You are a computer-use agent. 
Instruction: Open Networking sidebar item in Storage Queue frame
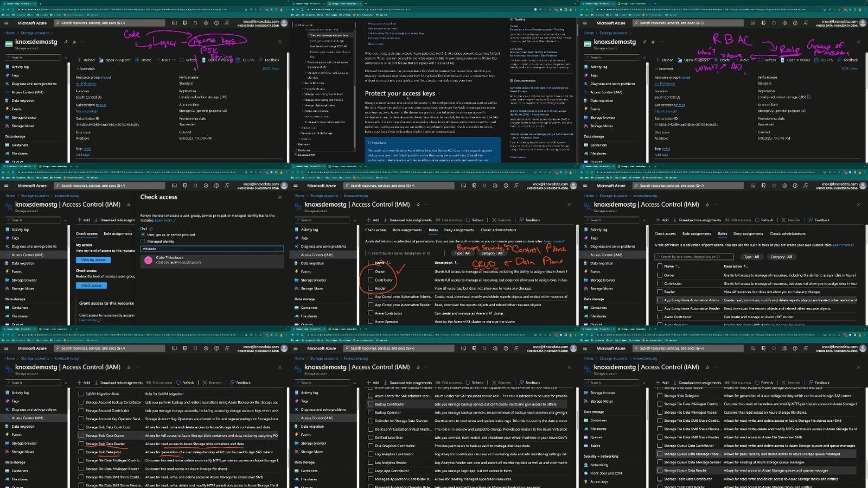pos(599,465)
